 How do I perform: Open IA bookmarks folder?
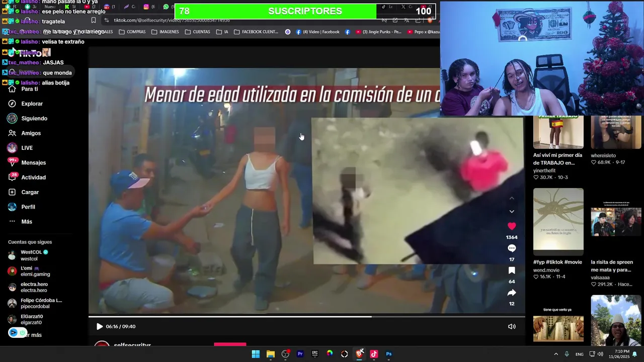222,32
